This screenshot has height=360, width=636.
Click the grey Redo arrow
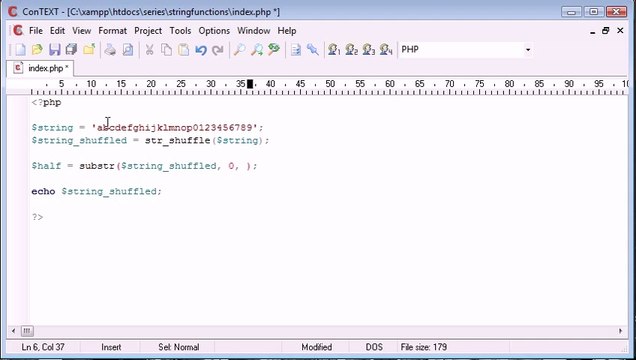click(x=218, y=50)
